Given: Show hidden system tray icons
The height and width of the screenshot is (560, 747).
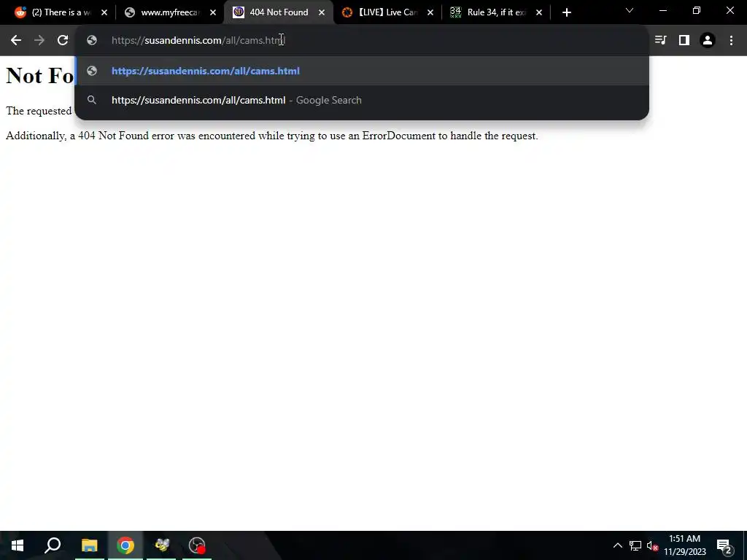Looking at the screenshot, I should click(617, 545).
